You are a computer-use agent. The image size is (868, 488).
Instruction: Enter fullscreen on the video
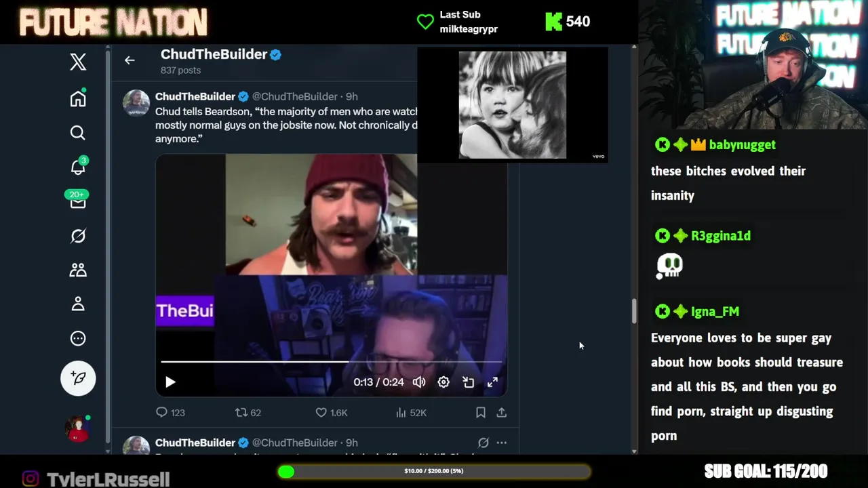pyautogui.click(x=492, y=382)
